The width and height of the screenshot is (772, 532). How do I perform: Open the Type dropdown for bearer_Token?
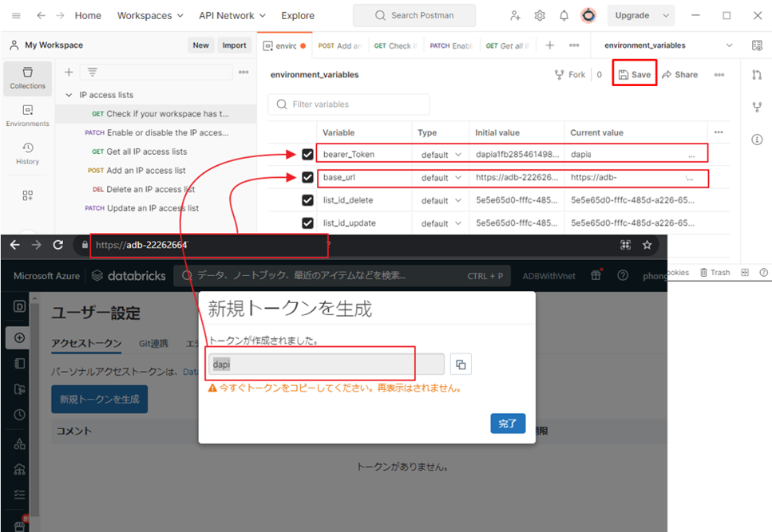point(441,155)
